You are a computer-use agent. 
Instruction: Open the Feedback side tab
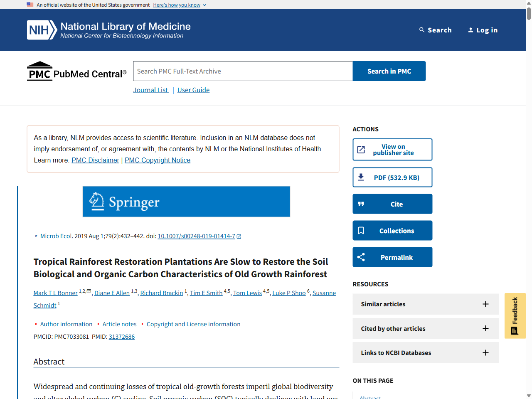[515, 316]
